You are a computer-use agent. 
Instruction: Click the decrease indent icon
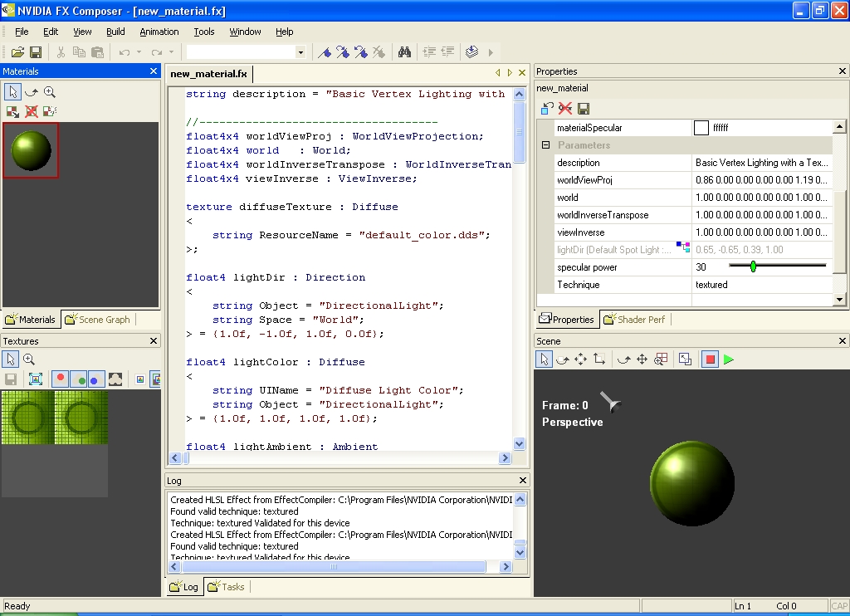[447, 52]
